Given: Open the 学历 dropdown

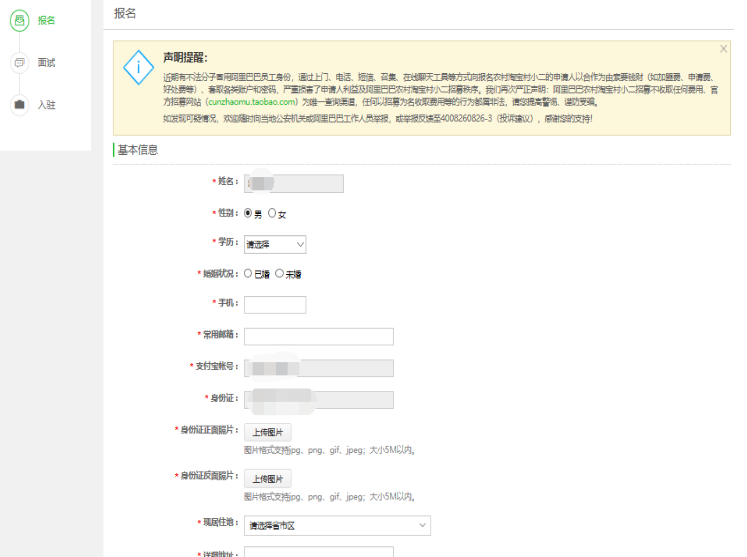Looking at the screenshot, I should coord(275,244).
